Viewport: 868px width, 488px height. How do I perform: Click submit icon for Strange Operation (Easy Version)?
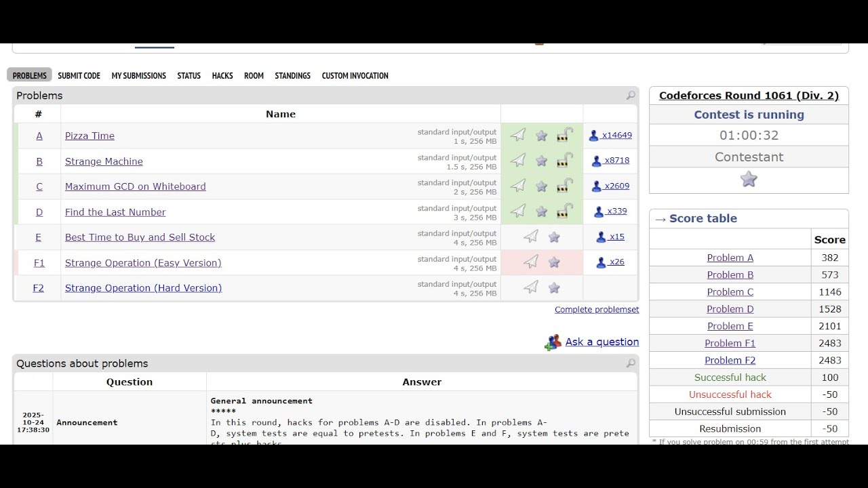pyautogui.click(x=531, y=262)
